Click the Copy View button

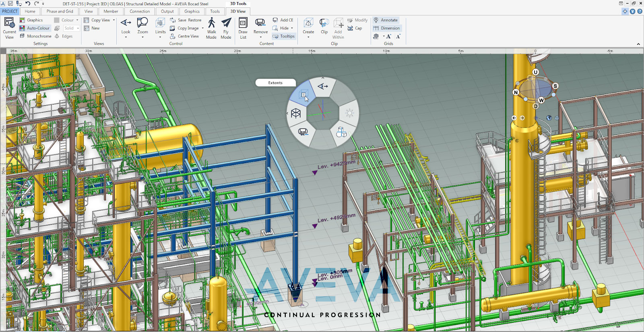click(x=97, y=20)
